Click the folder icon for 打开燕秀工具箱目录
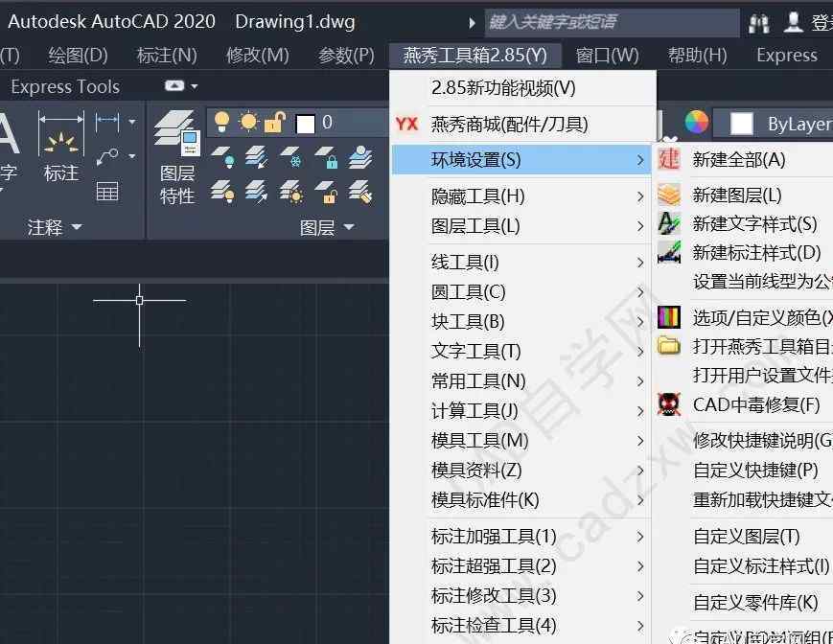Screen dimensions: 833x644 [669, 346]
